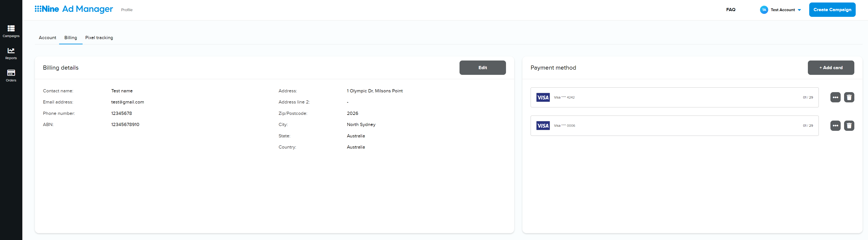The height and width of the screenshot is (240, 868).
Task: Click the Test Account name label
Action: (783, 10)
